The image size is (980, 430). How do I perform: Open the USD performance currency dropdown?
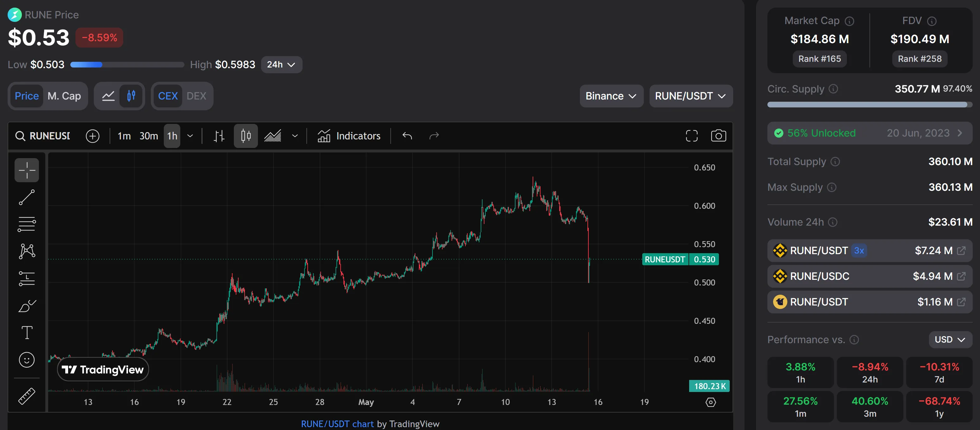click(x=950, y=339)
